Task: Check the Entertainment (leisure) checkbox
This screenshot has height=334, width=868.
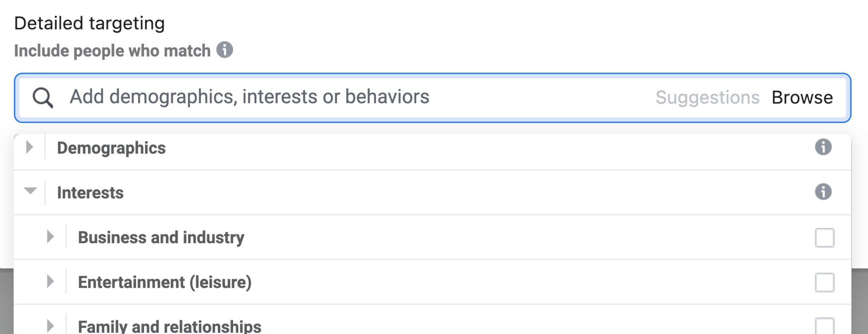Action: 824,283
